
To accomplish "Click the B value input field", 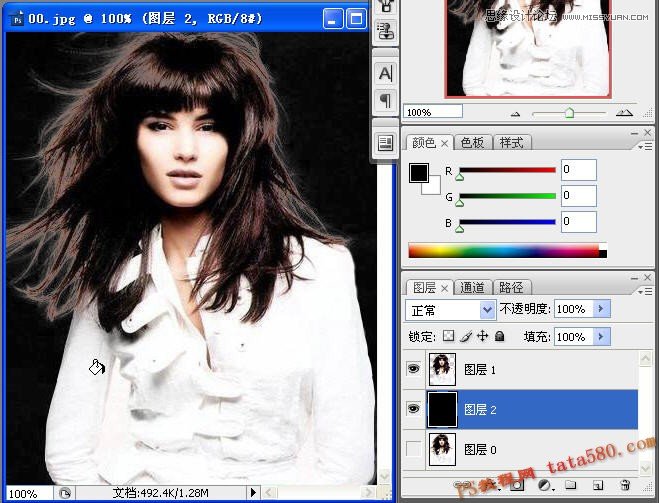I will tap(579, 222).
